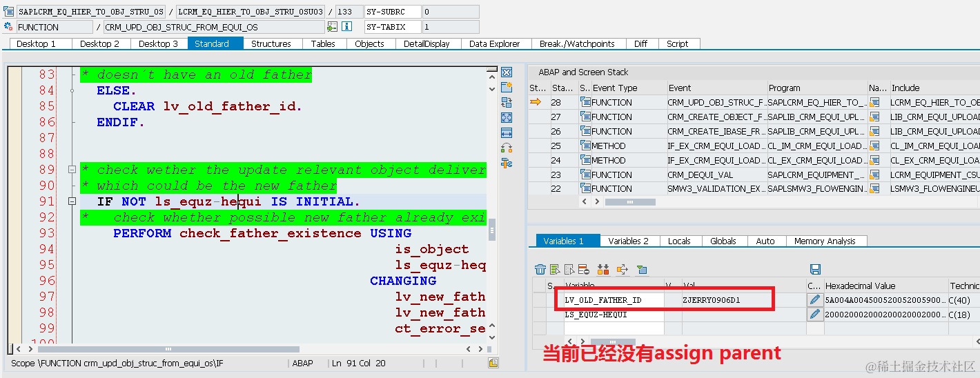Click the up arrow of the editor's vertical scrollbar
980x378 pixels.
coord(491,78)
